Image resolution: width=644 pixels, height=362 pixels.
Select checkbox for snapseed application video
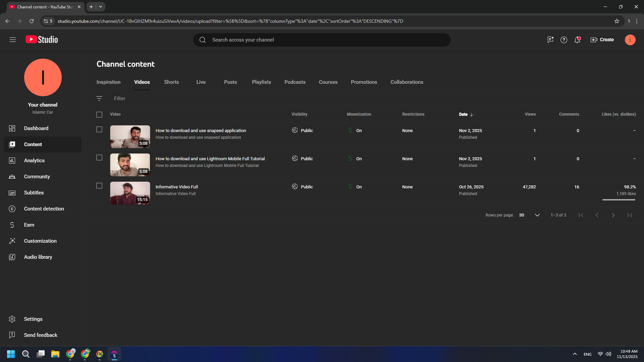pos(99,130)
